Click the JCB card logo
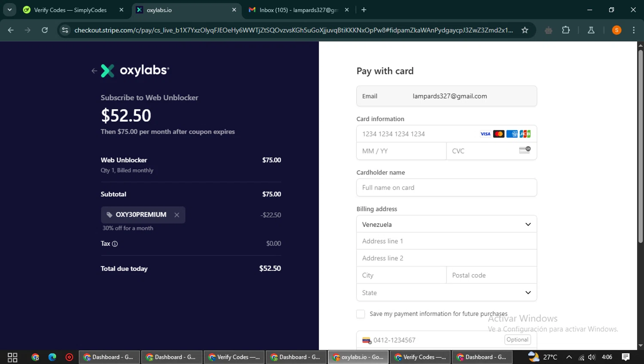 (x=525, y=134)
